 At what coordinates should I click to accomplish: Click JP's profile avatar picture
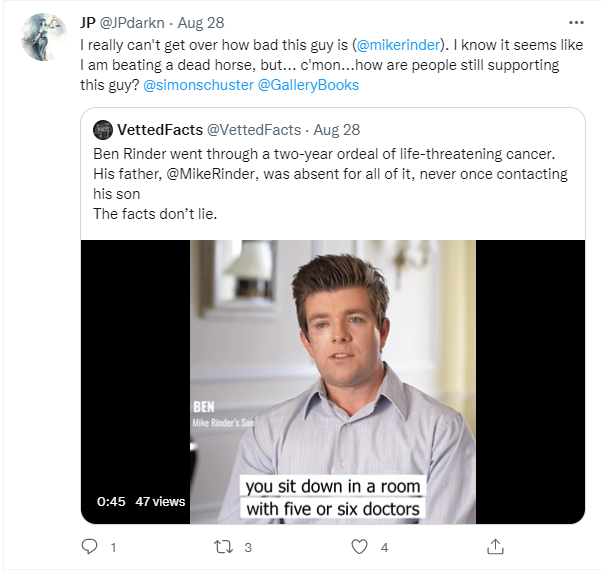tap(44, 37)
